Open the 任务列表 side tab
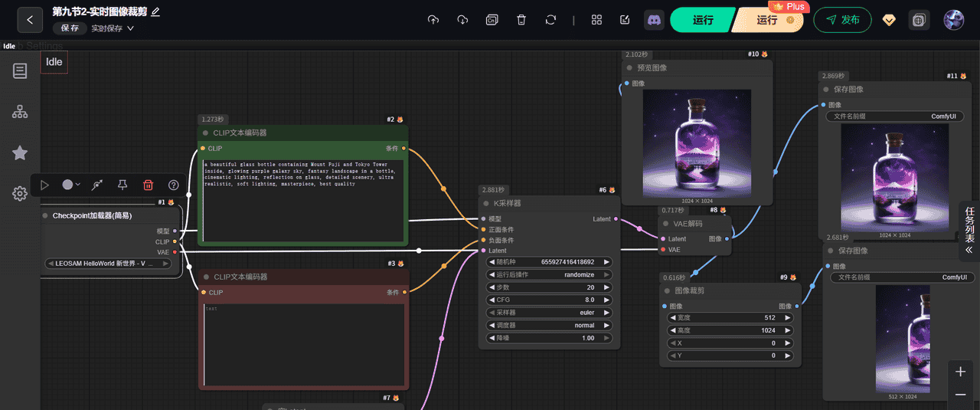This screenshot has height=410, width=980. (x=969, y=230)
